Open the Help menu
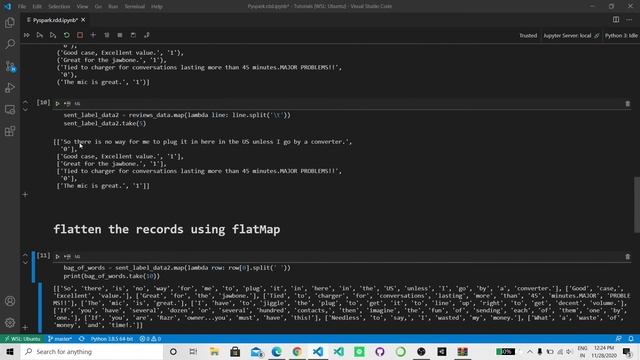640x360 pixels. 157,7
